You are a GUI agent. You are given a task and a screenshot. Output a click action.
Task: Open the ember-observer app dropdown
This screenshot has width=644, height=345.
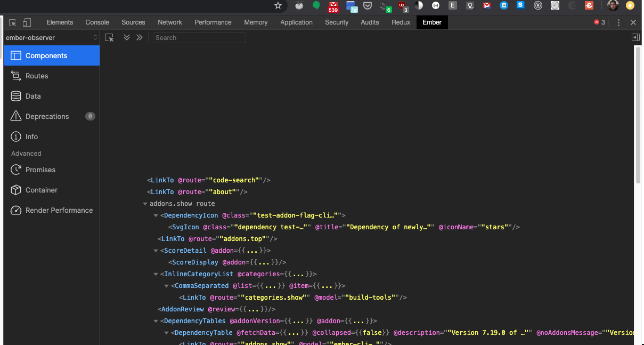click(x=51, y=37)
